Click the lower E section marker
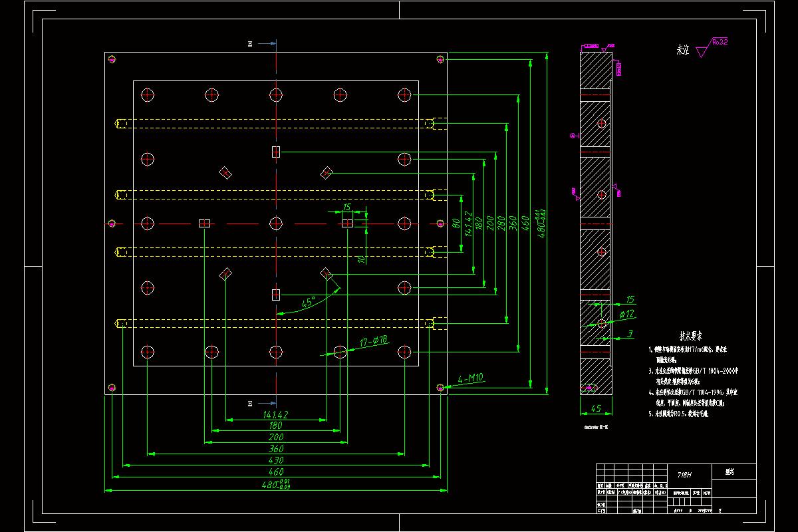 pyautogui.click(x=250, y=403)
